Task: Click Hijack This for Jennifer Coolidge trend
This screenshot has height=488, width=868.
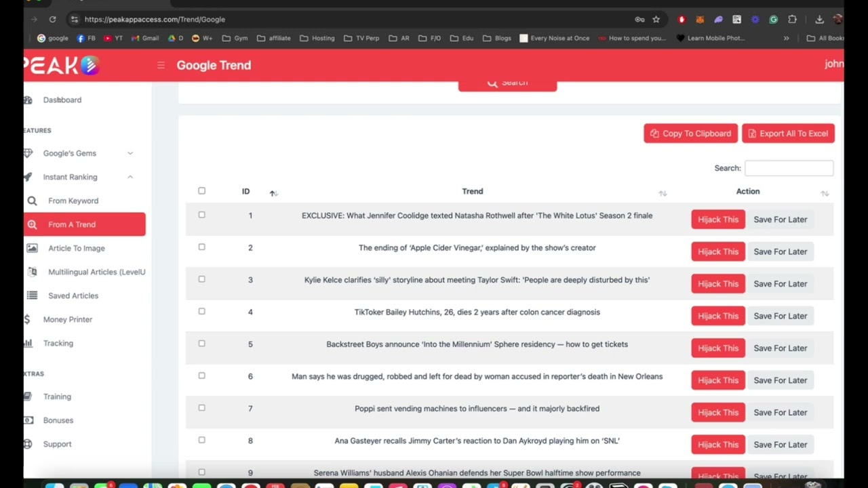Action: [x=718, y=220]
